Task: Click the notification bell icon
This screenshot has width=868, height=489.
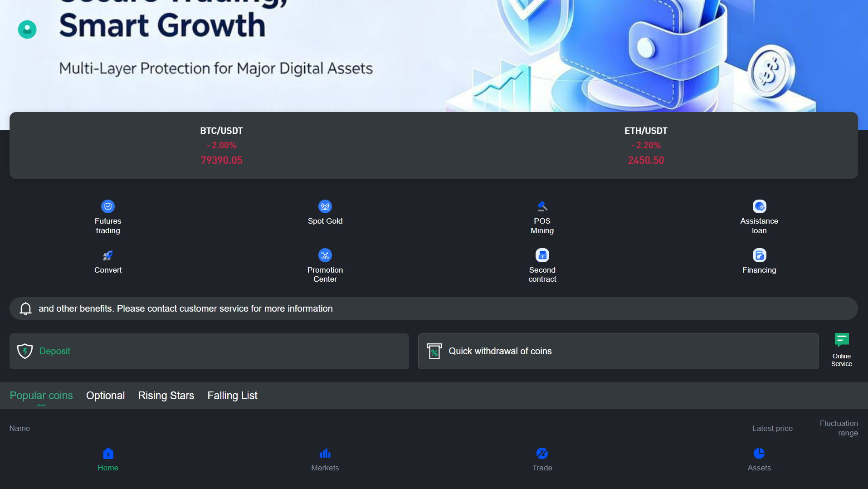Action: tap(25, 308)
